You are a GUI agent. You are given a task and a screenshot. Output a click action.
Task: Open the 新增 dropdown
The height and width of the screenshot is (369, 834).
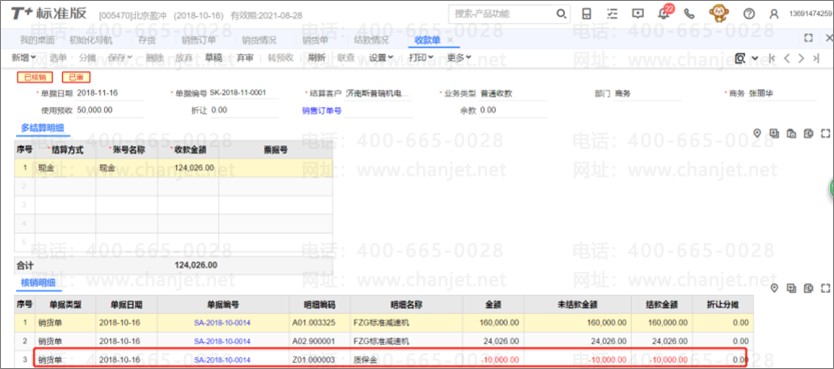click(x=23, y=57)
